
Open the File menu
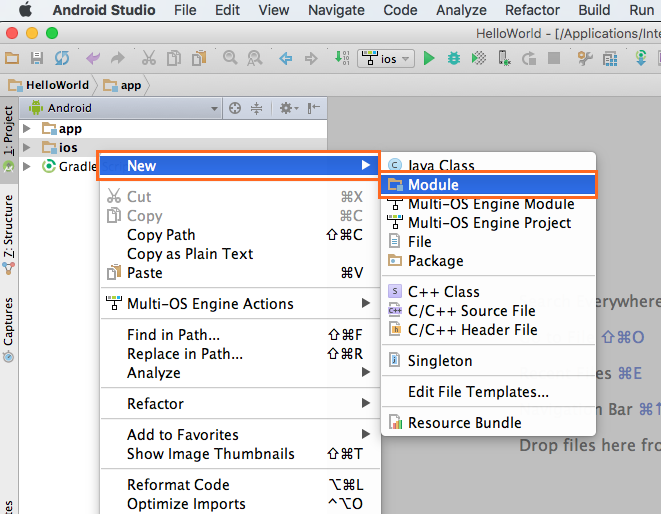(185, 10)
